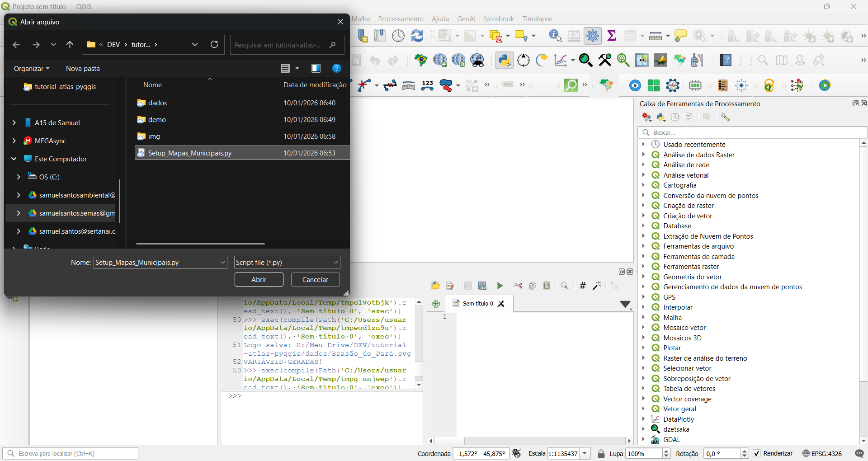Toggle the preview pane in file dialog
This screenshot has height=461, width=868.
tap(316, 68)
